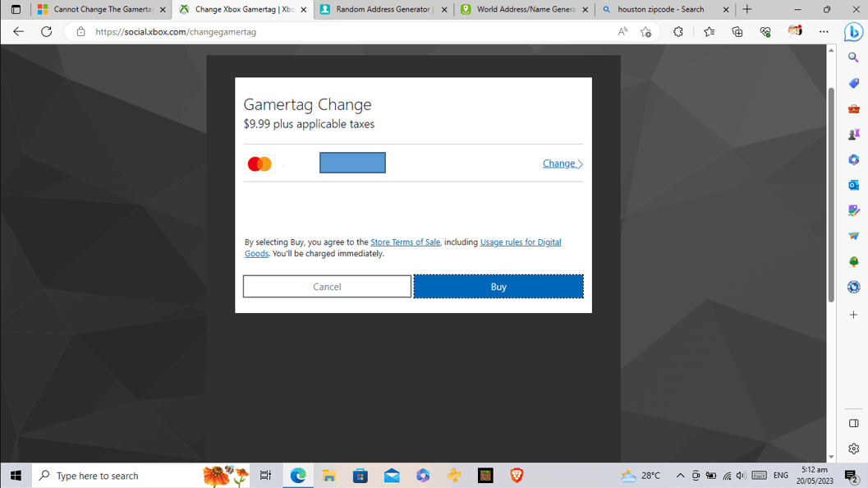Select the Mastercard payment logo

259,163
